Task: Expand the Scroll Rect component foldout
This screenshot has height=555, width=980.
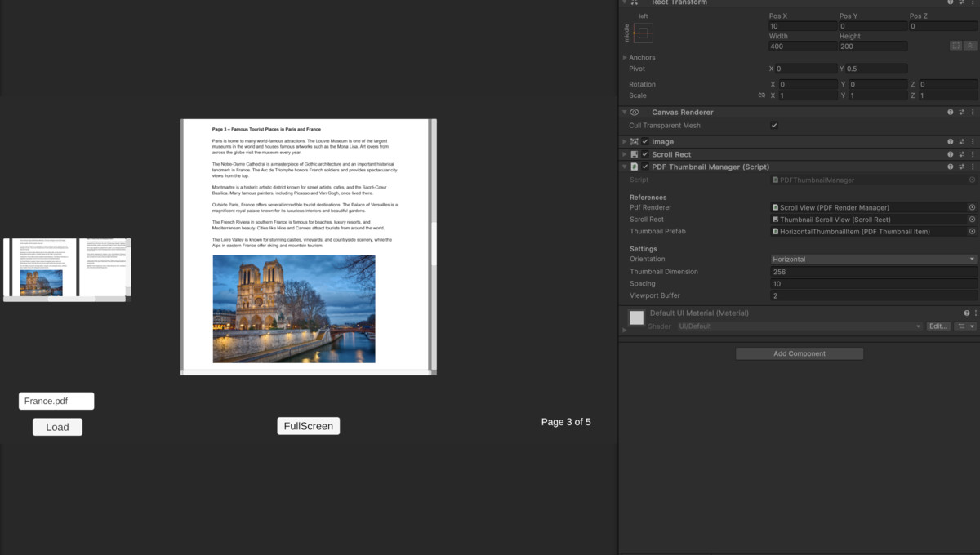Action: tap(625, 154)
